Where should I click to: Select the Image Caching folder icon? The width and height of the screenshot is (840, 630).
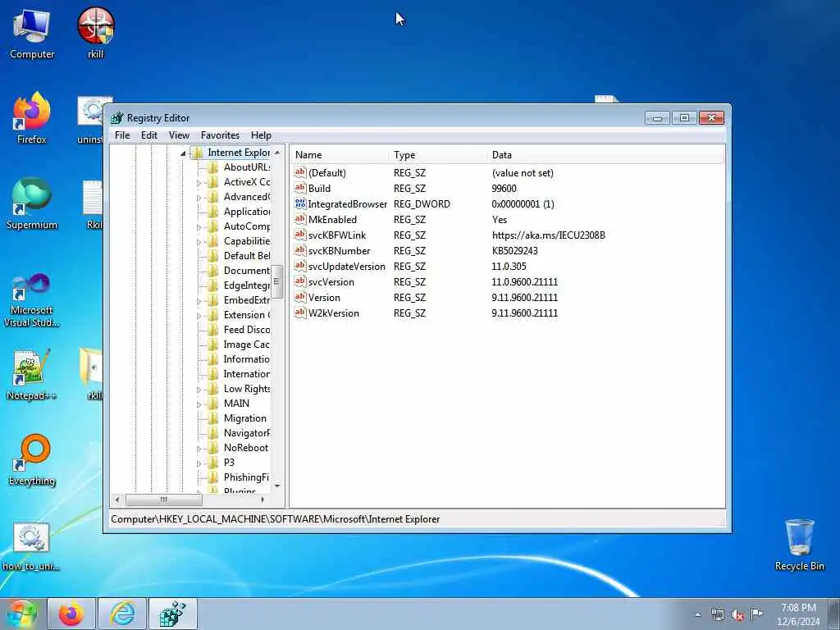coord(213,345)
